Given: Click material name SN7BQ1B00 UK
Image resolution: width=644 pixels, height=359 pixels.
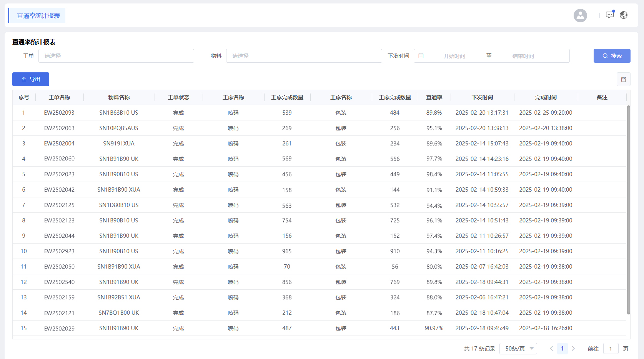Looking at the screenshot, I should 119,313.
